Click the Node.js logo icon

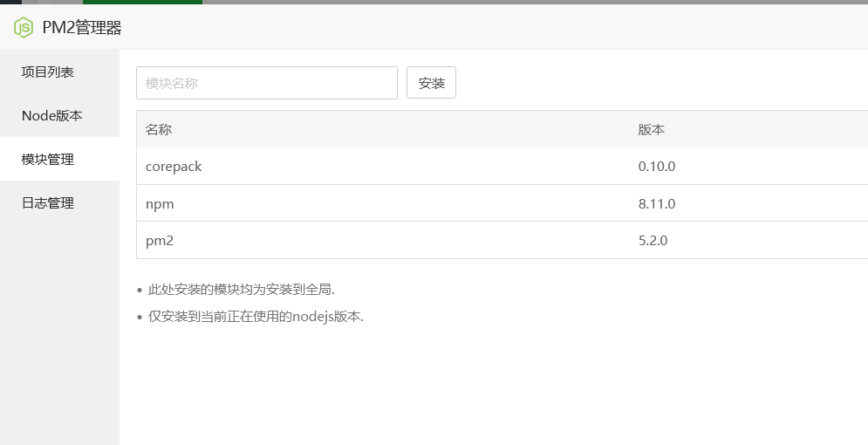click(24, 27)
